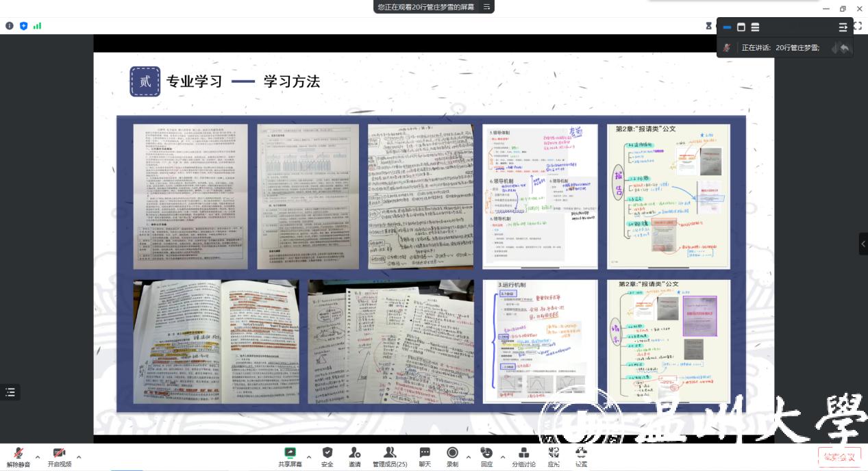The image size is (868, 471).
Task: Open menu icon on screen-viewing banner
Action: (487, 7)
